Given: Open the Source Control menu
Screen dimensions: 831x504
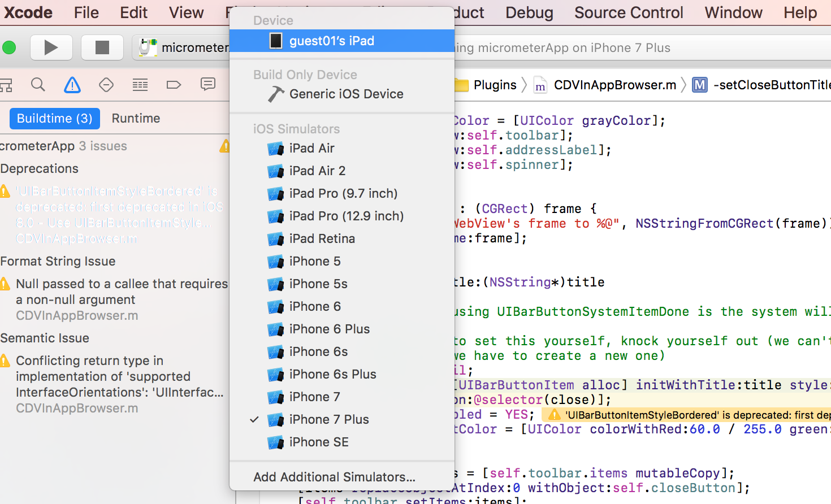Looking at the screenshot, I should (x=629, y=12).
